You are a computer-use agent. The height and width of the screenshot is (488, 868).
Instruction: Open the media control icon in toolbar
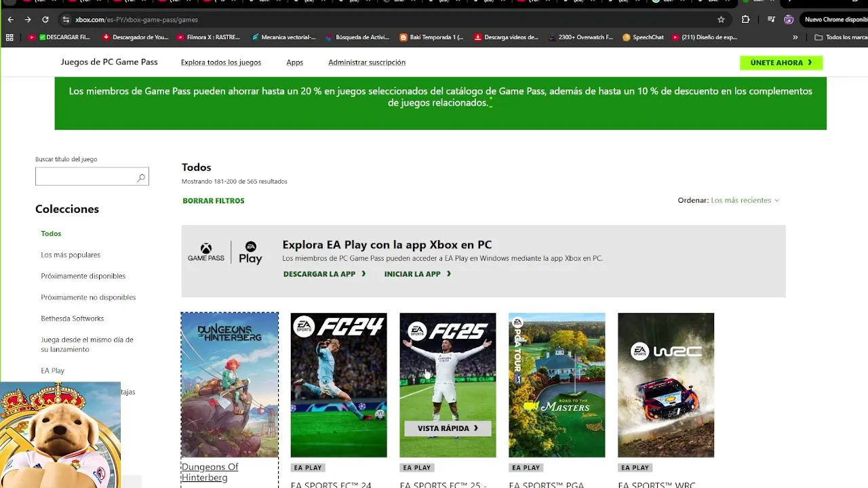[x=771, y=20]
